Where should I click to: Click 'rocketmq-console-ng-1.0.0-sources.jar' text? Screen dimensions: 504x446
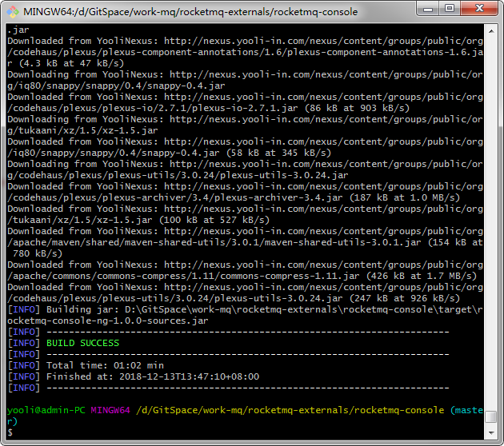tap(108, 321)
